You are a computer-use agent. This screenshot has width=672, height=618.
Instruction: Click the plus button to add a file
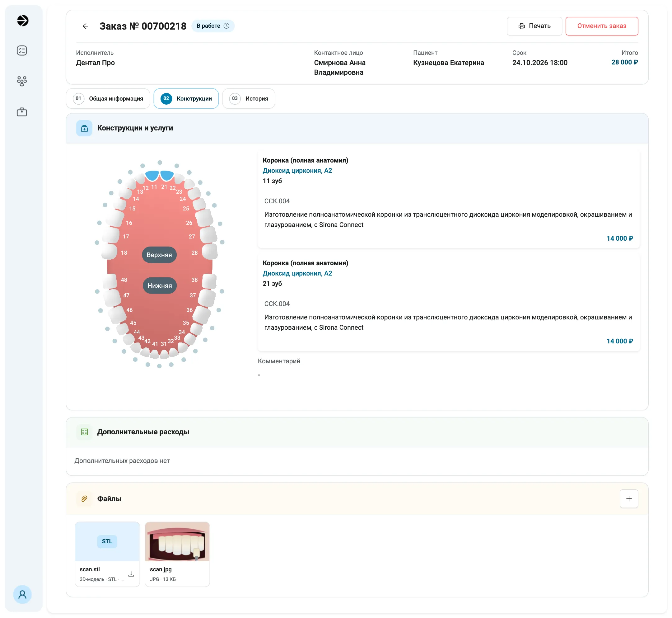click(x=629, y=499)
